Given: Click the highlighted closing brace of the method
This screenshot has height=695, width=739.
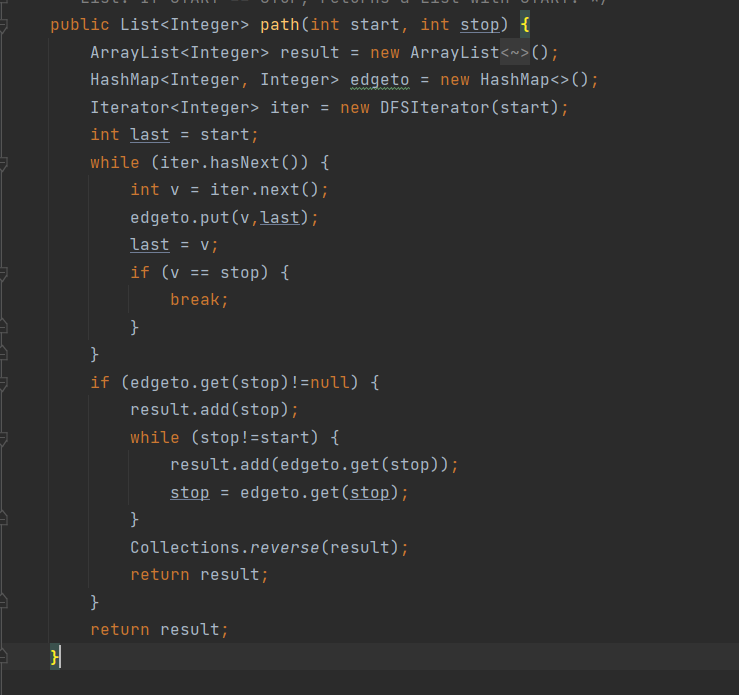Looking at the screenshot, I should click(55, 656).
